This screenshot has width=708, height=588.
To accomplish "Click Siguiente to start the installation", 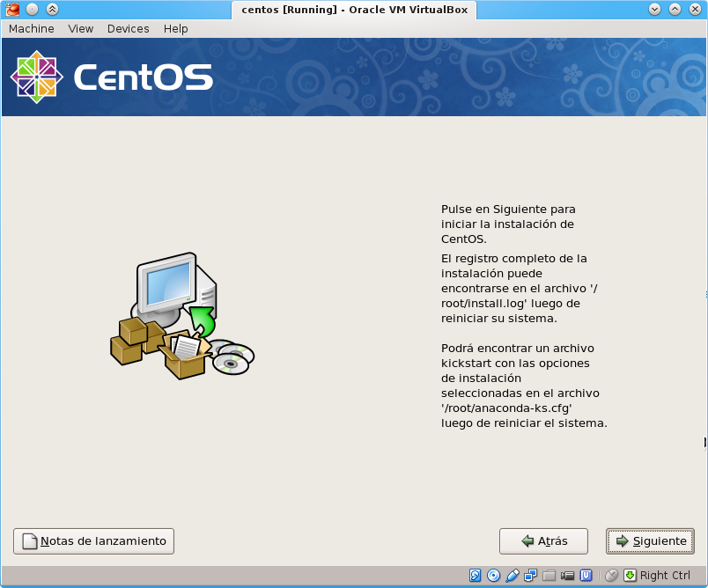I will (x=650, y=541).
